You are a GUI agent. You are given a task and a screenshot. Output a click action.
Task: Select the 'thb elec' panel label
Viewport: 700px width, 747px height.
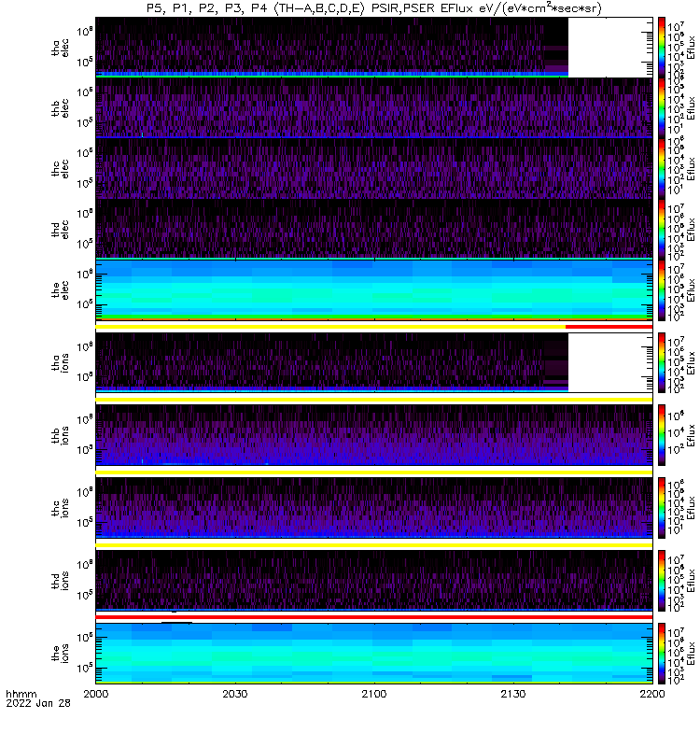[x=60, y=108]
